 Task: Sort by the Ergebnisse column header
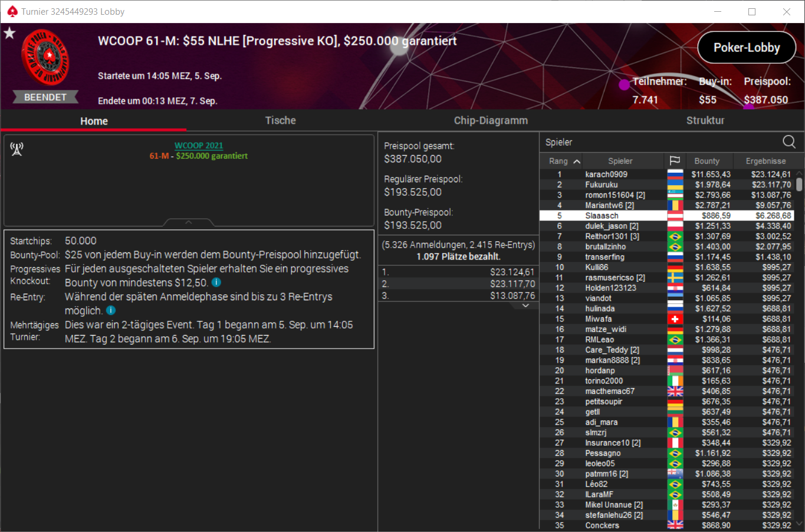point(765,161)
